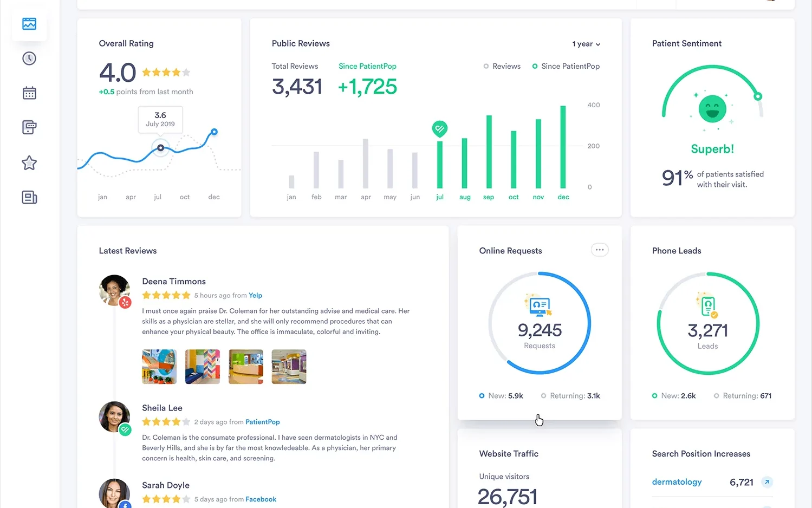This screenshot has width=812, height=508.
Task: Open the calendar icon in sidebar
Action: [29, 93]
